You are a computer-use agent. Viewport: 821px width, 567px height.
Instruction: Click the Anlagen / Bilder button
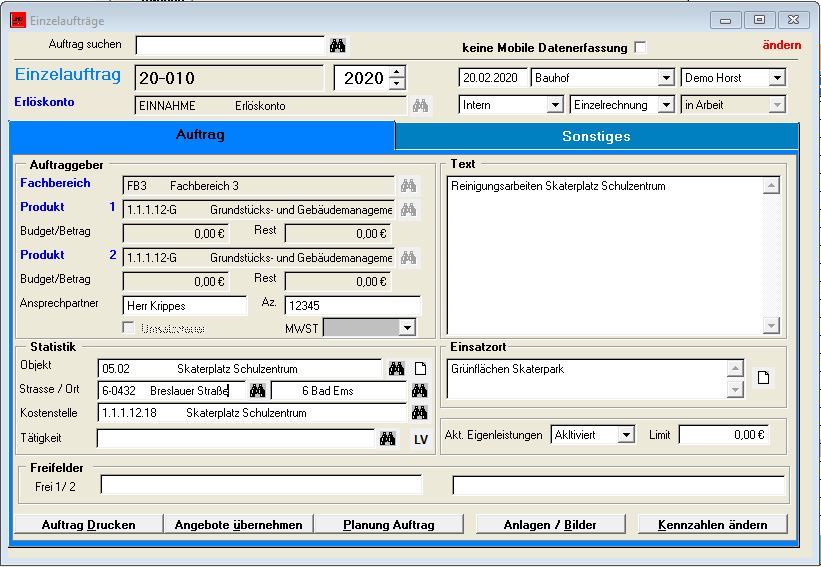550,525
